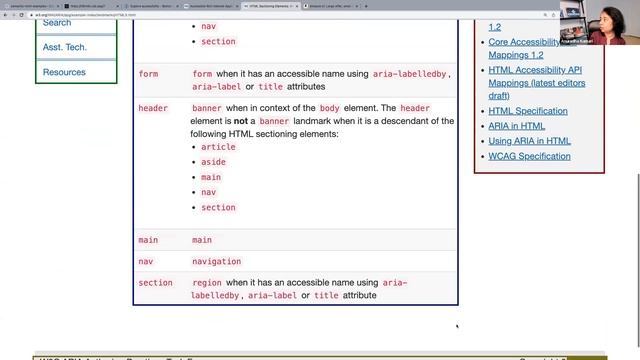Click 'aria-label' code in the section row
This screenshot has height=360, width=640.
click(x=272, y=296)
